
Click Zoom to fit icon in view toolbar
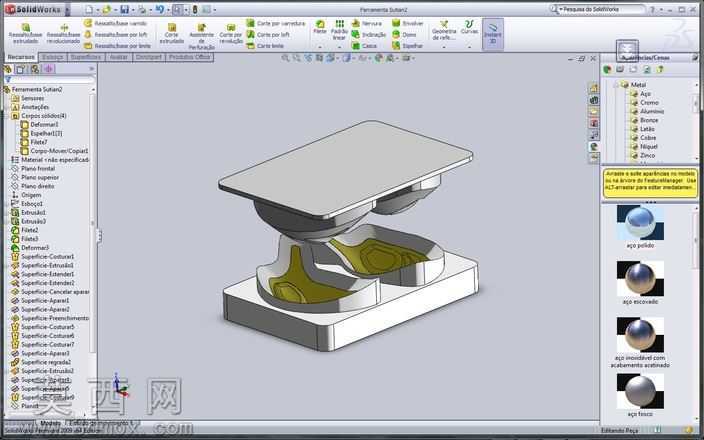point(285,58)
